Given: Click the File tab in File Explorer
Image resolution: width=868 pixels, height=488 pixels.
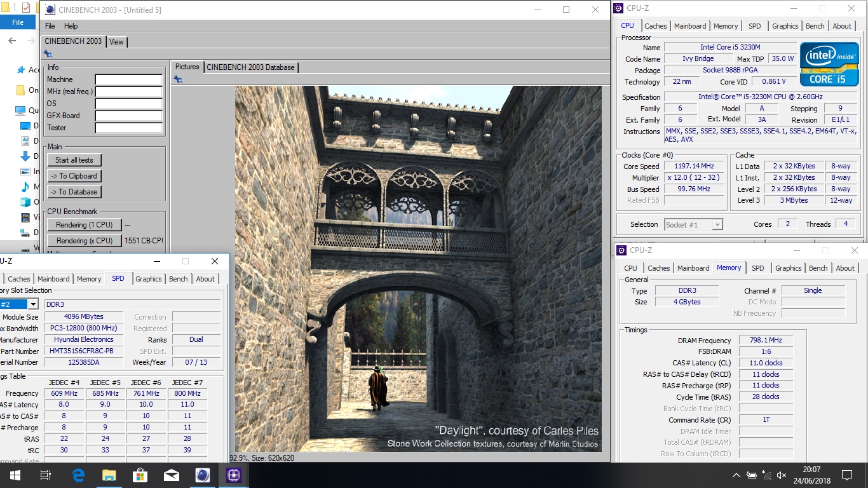Looking at the screenshot, I should 18,22.
